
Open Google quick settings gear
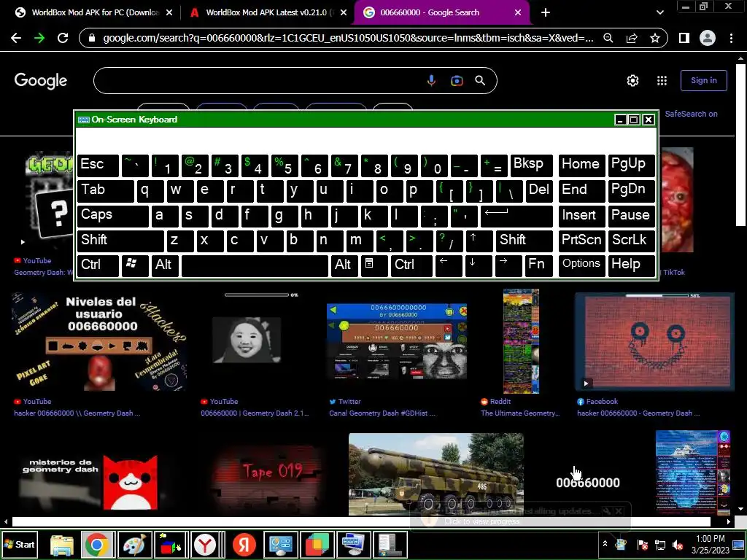tap(632, 80)
